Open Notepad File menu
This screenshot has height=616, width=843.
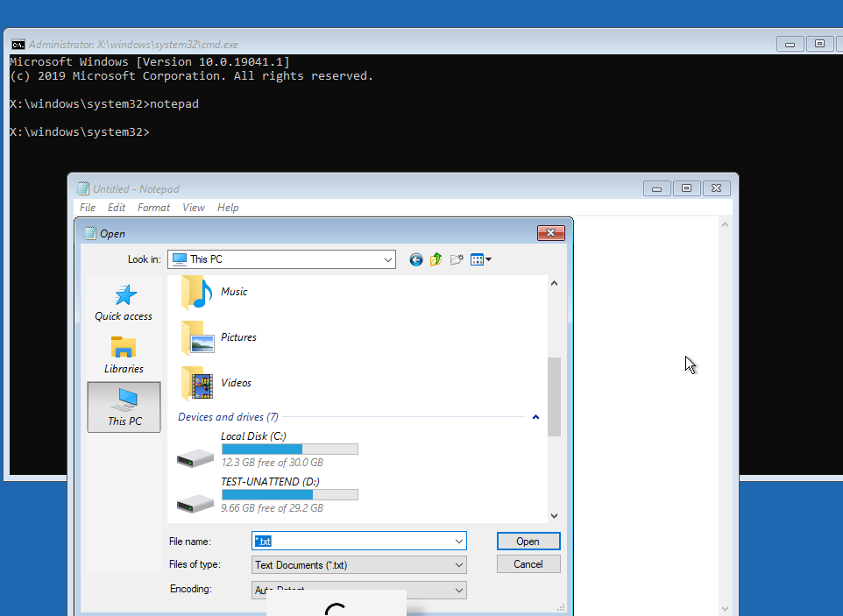click(88, 208)
